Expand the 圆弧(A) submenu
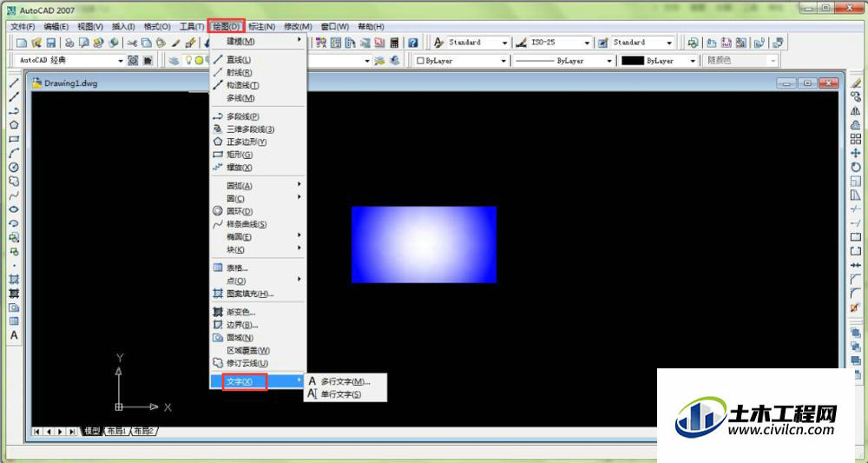The height and width of the screenshot is (463, 868). click(258, 186)
